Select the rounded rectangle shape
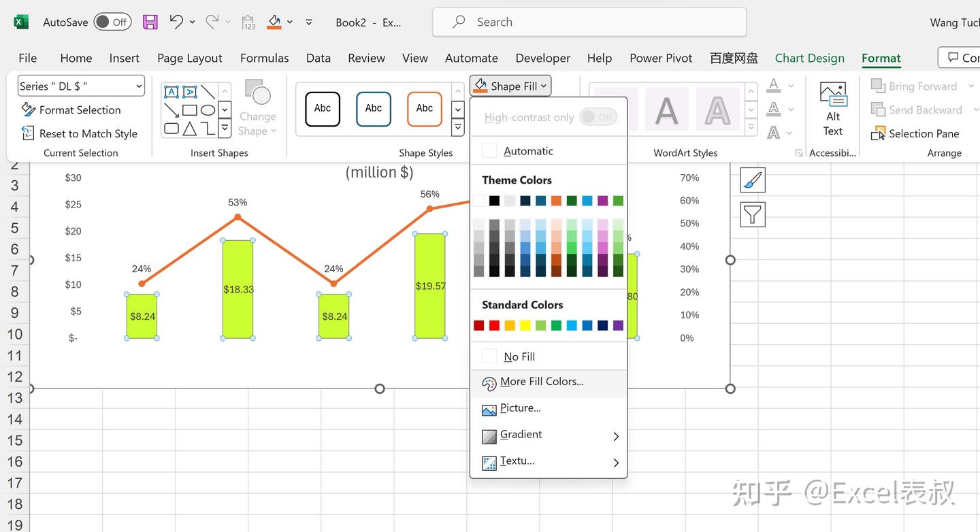The image size is (980, 532). pos(171,128)
